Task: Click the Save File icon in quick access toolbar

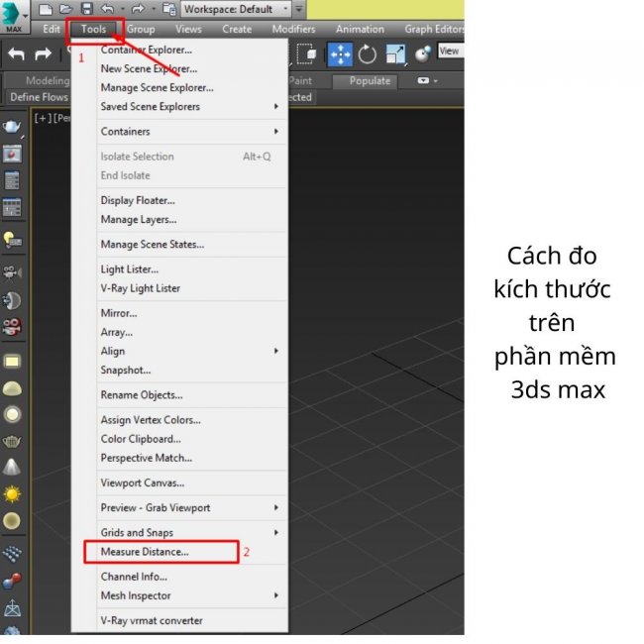Action: click(86, 9)
